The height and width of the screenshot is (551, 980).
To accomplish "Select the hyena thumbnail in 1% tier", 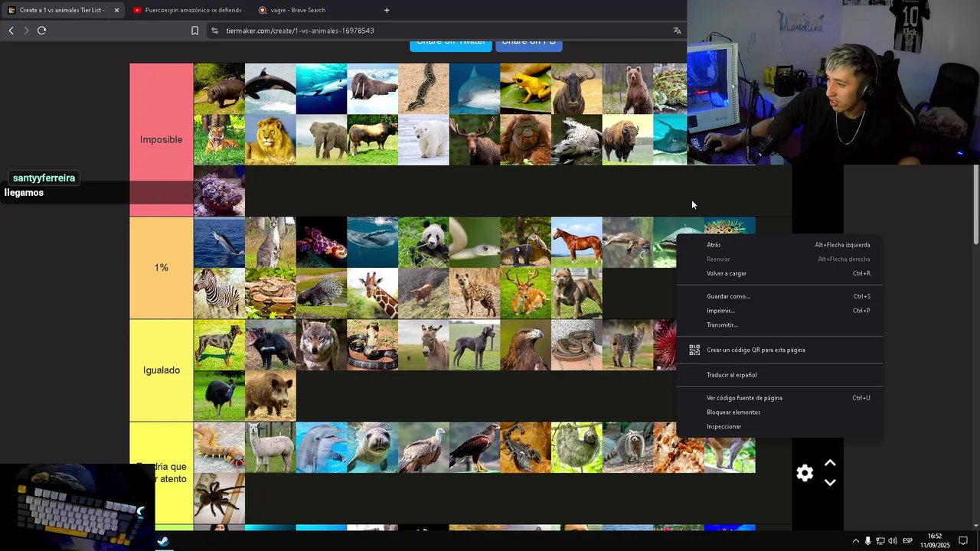I will click(x=474, y=294).
